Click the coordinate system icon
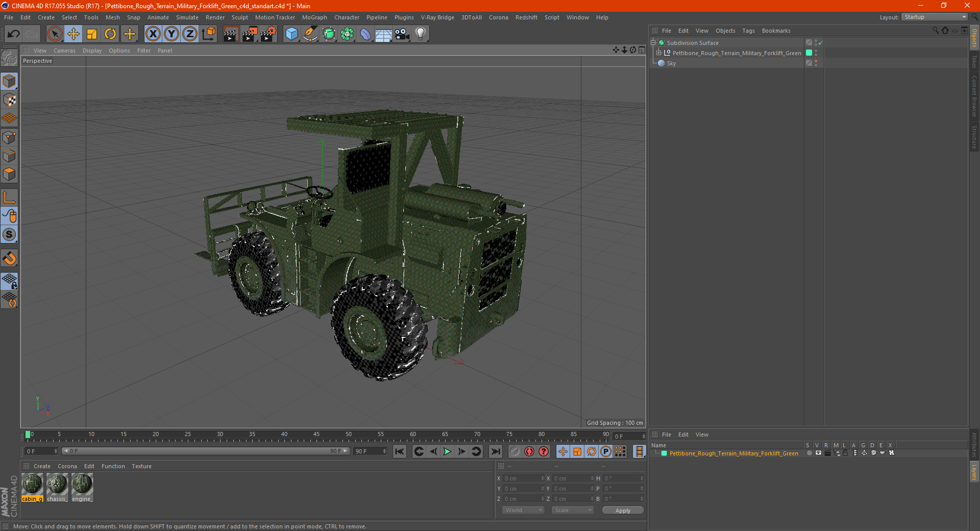This screenshot has height=531, width=980. click(x=208, y=34)
